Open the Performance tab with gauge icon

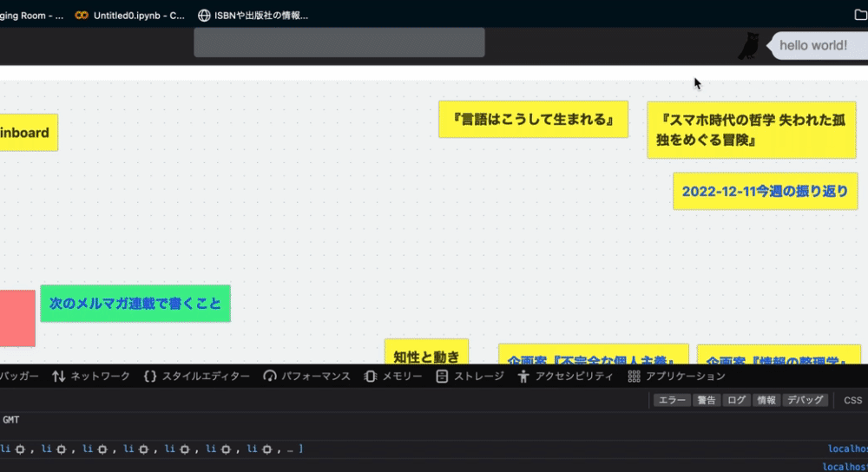click(x=306, y=377)
